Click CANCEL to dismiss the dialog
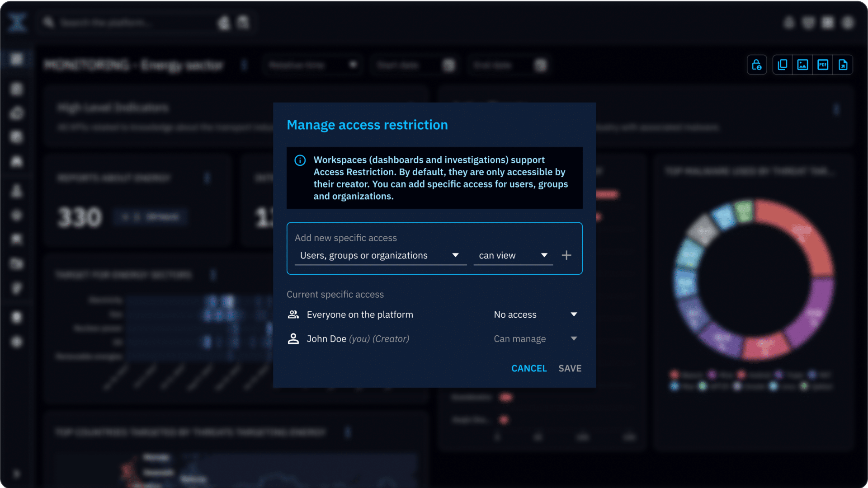Screen dimensions: 868x488 [528, 368]
